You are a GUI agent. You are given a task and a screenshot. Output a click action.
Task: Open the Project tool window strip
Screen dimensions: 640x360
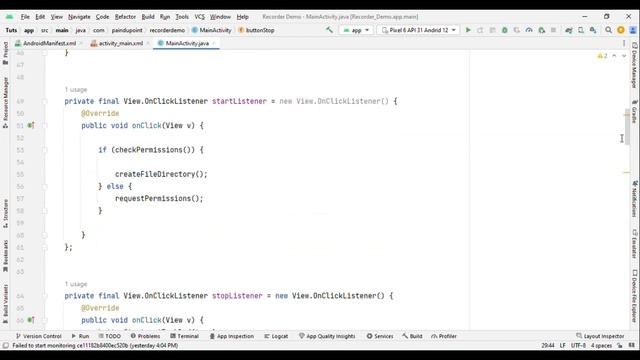tap(5, 53)
